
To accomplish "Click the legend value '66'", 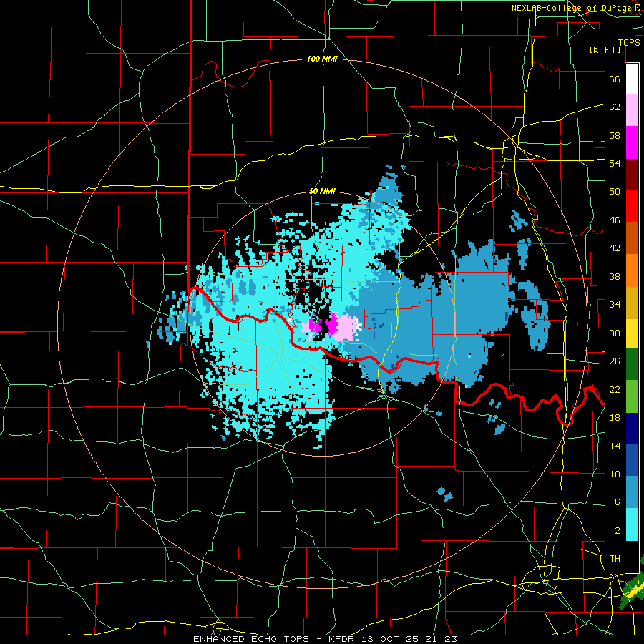I will coord(615,79).
